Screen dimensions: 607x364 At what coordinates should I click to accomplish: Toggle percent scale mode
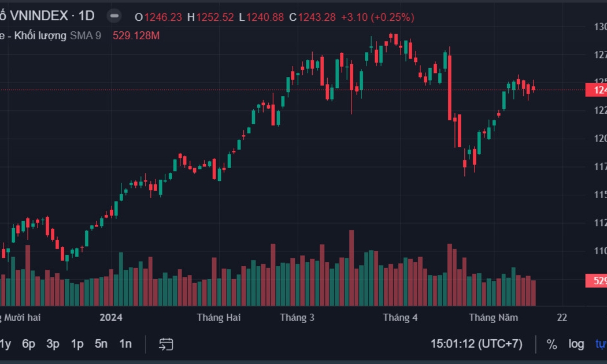point(552,344)
